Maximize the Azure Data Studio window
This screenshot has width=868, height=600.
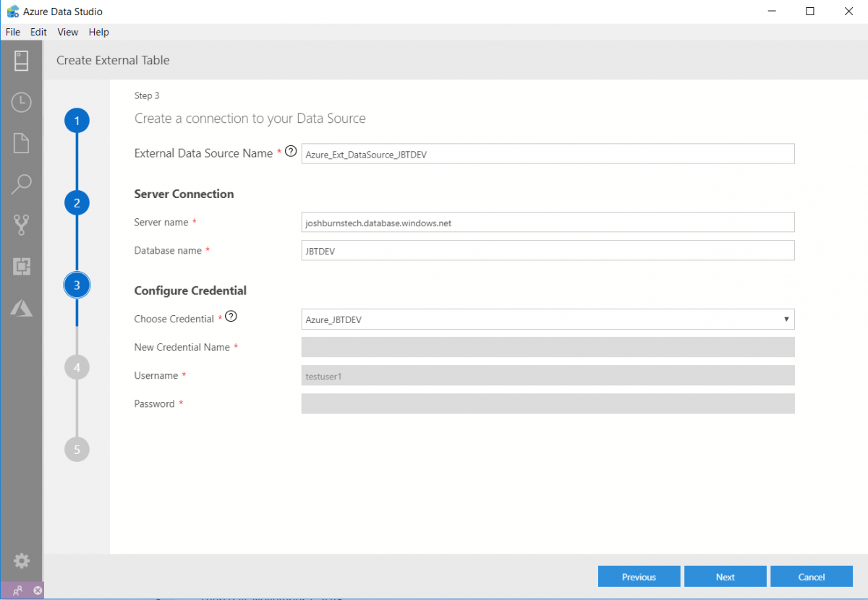pyautogui.click(x=810, y=11)
